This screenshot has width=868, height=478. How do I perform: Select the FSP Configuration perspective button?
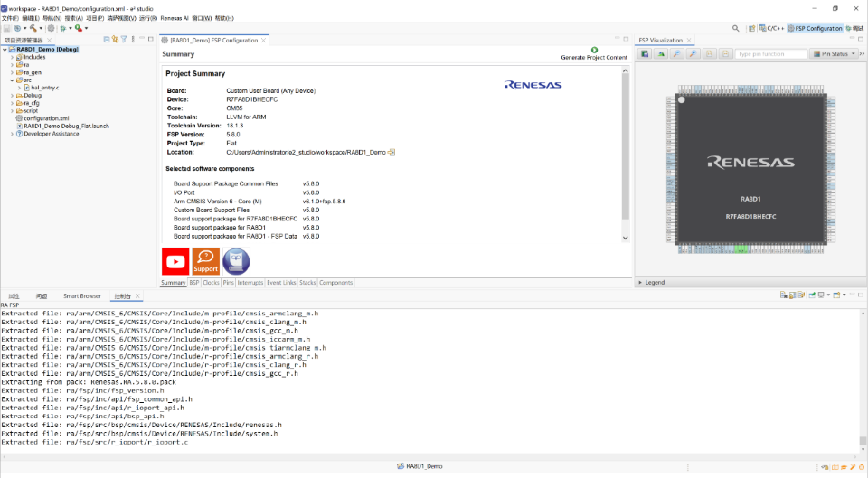[815, 28]
